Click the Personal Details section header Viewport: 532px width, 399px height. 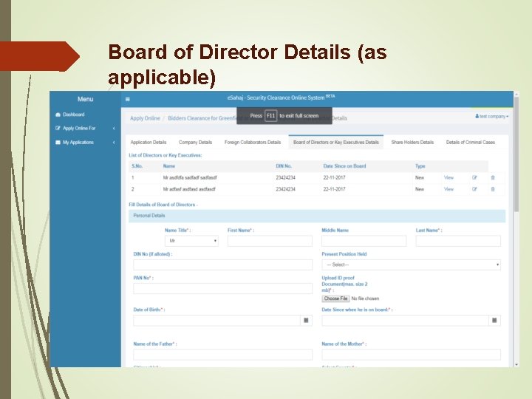[x=317, y=216]
